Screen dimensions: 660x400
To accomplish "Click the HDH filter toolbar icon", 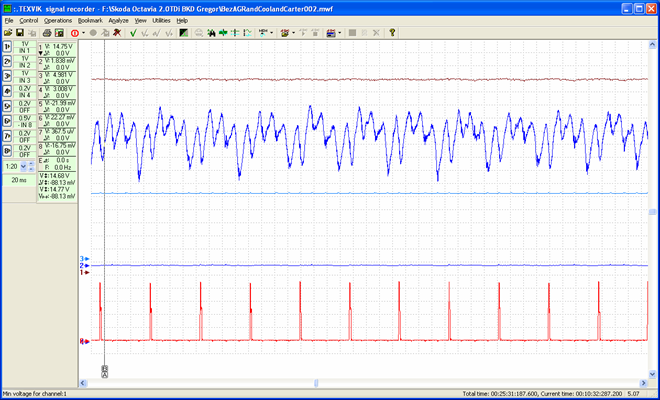I will point(263,32).
